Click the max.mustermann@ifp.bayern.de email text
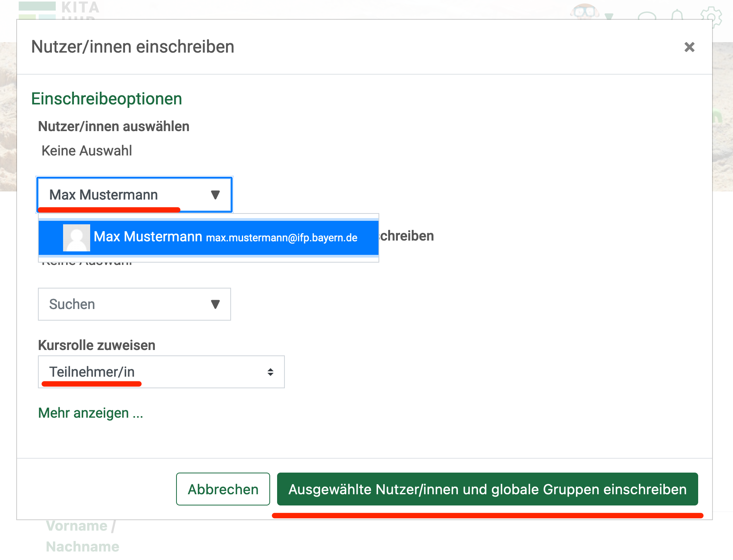This screenshot has width=733, height=560. tap(282, 238)
